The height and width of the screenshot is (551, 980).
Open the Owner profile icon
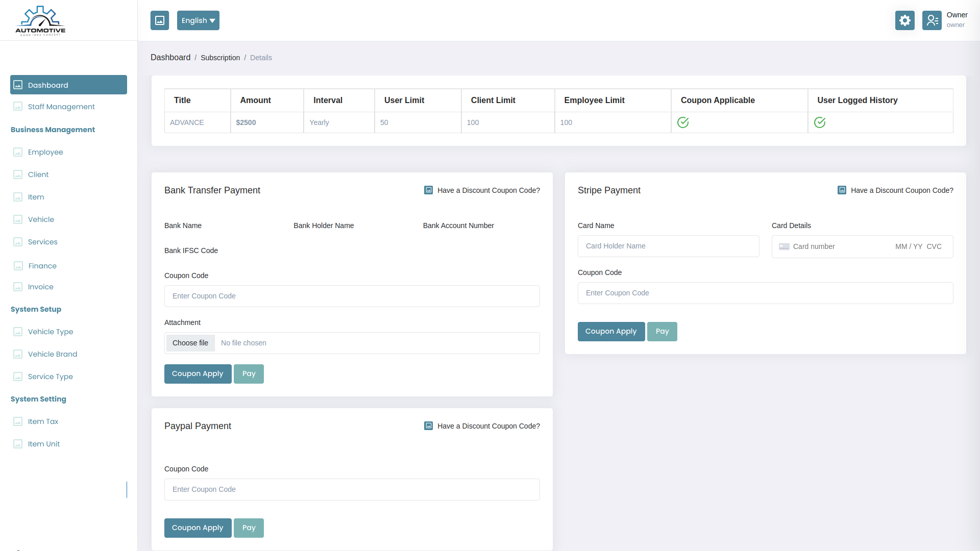click(932, 20)
